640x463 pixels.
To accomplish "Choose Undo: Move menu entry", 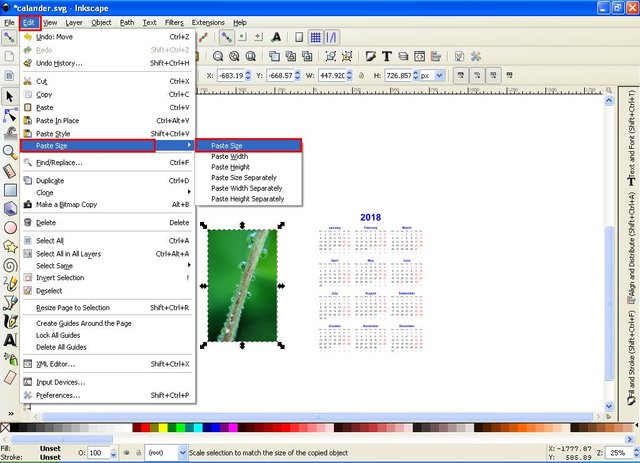I will 108,37.
